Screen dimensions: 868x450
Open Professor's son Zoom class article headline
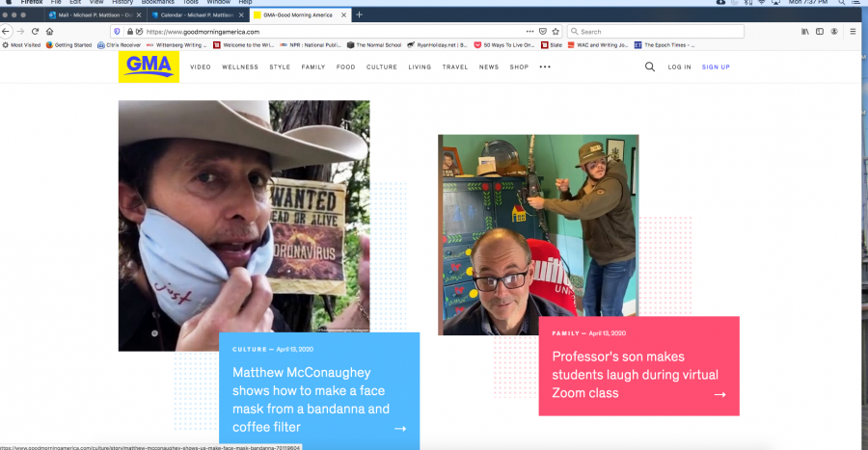pos(635,375)
